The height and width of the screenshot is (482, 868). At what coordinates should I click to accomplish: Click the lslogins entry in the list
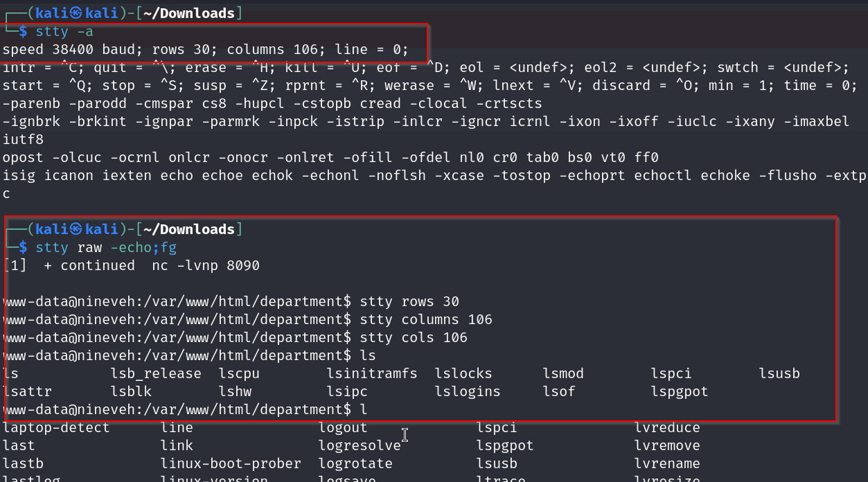pyautogui.click(x=468, y=391)
